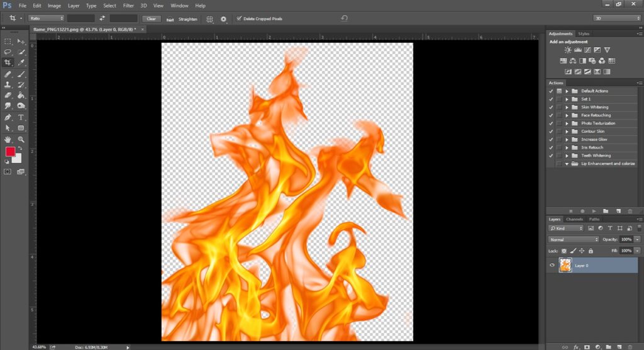Click the Brightness/Contrast adjustment icon
This screenshot has height=350, width=644.
coord(568,50)
